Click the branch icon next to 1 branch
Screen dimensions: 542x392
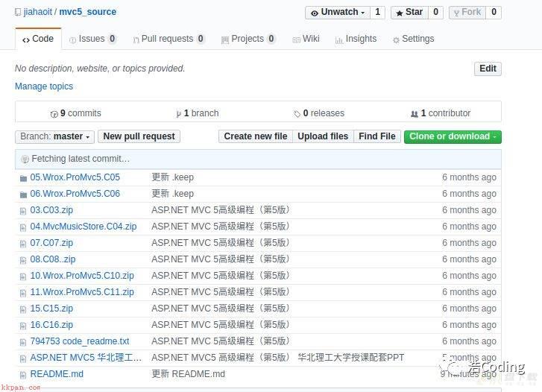pyautogui.click(x=178, y=114)
